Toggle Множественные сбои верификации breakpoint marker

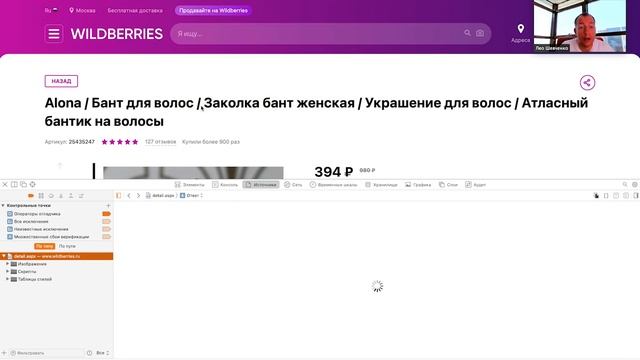point(107,236)
